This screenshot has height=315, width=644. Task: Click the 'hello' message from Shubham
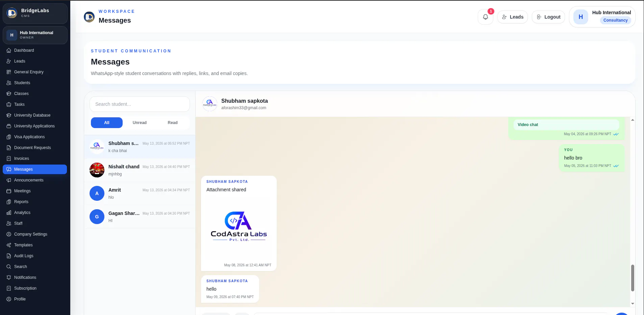point(230,289)
